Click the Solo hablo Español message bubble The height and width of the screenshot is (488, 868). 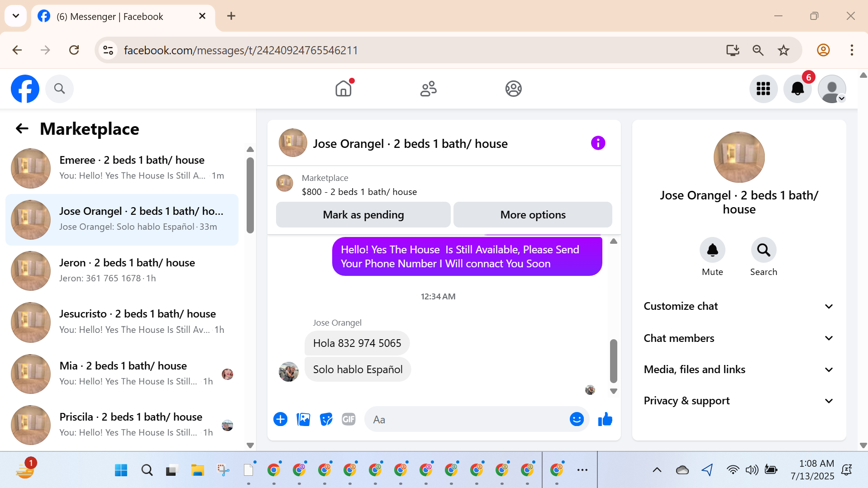(x=358, y=370)
